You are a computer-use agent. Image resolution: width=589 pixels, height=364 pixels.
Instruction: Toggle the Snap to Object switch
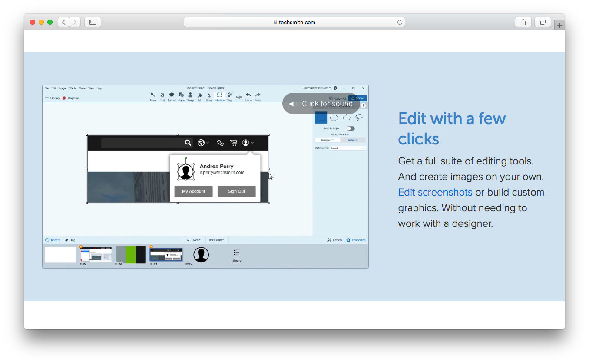(351, 128)
